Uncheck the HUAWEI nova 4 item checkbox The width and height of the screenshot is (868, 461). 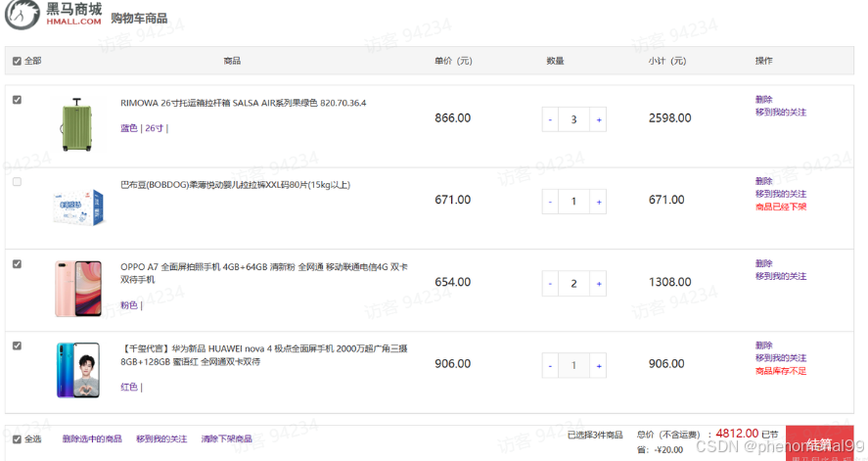pyautogui.click(x=17, y=346)
